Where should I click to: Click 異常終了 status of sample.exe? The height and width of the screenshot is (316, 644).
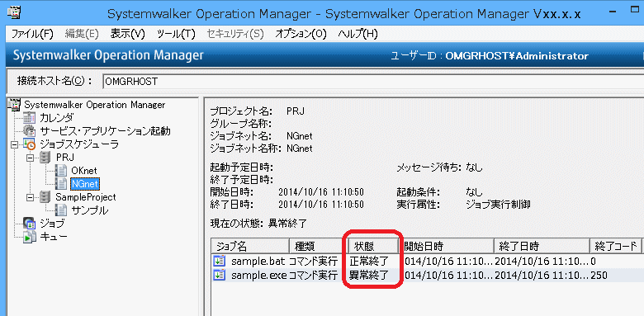[368, 275]
